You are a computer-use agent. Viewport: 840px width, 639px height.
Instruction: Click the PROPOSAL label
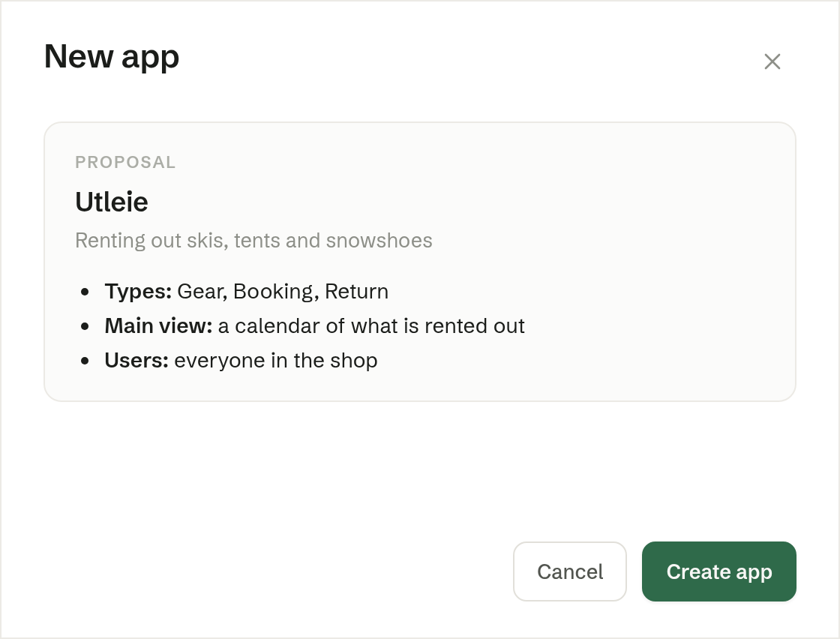pyautogui.click(x=125, y=162)
